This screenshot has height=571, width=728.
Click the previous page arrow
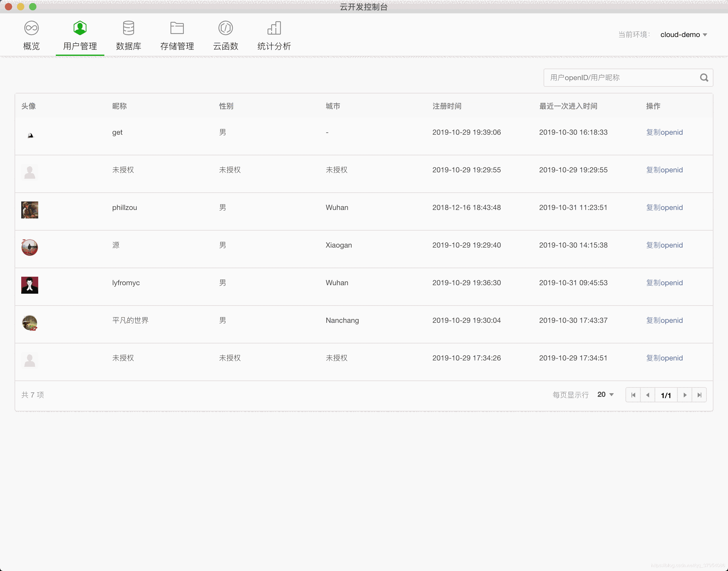648,395
